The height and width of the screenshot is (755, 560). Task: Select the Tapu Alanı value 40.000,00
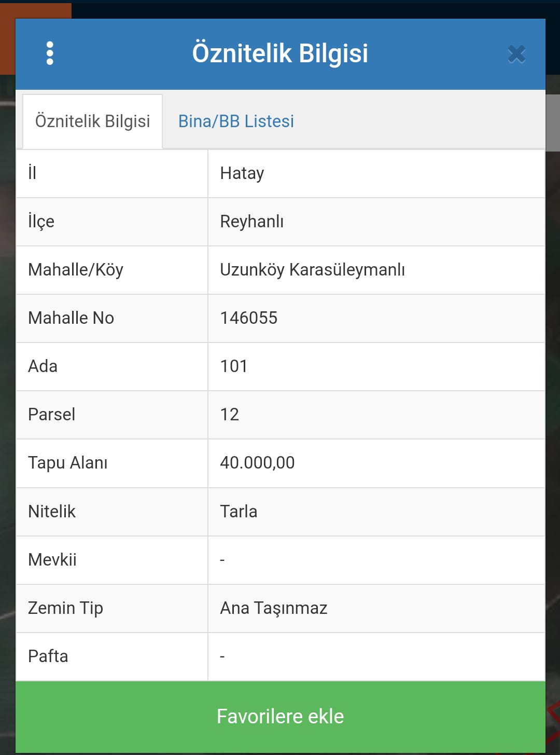click(257, 463)
